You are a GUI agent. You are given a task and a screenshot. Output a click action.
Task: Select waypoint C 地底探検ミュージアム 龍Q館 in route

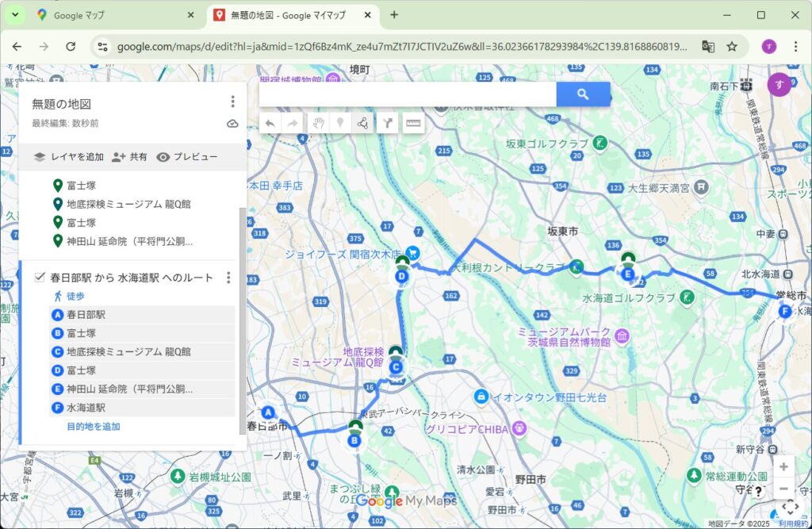pyautogui.click(x=142, y=352)
